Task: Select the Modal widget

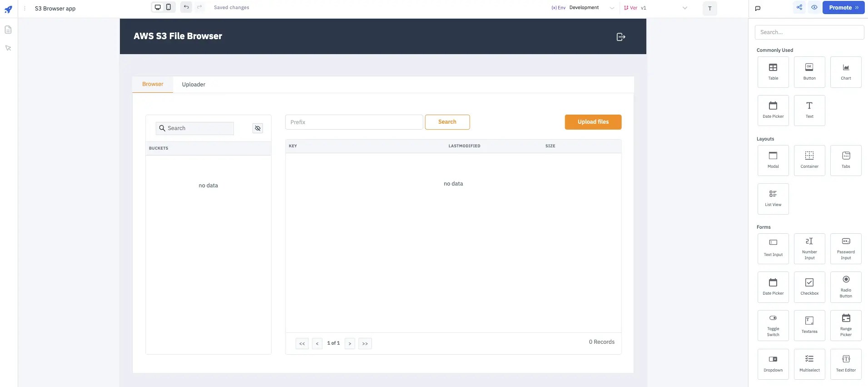Action: [x=773, y=161]
